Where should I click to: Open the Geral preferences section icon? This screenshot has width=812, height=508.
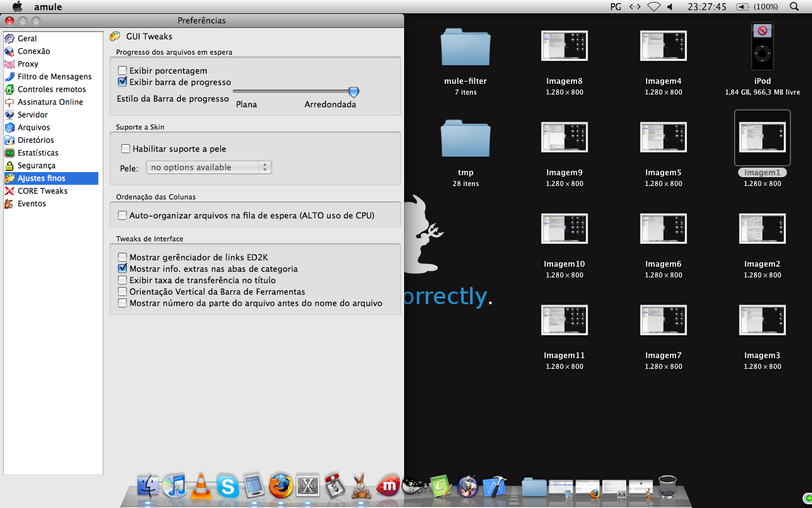pyautogui.click(x=10, y=39)
